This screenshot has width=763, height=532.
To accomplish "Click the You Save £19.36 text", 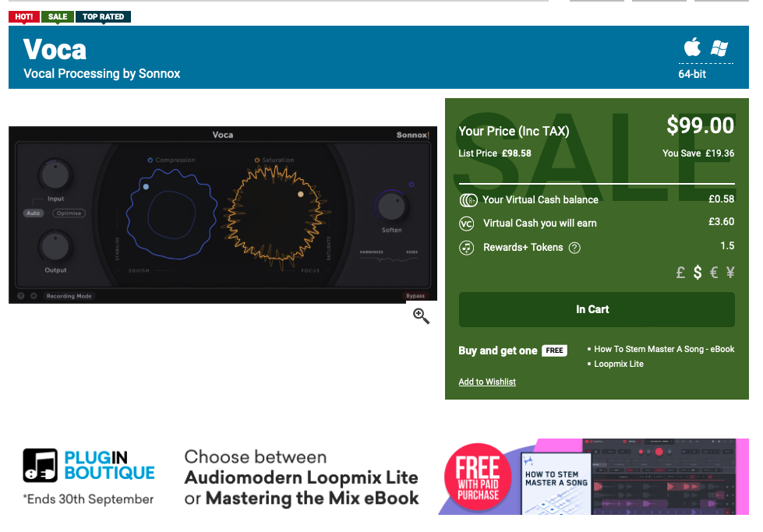I will (x=698, y=153).
